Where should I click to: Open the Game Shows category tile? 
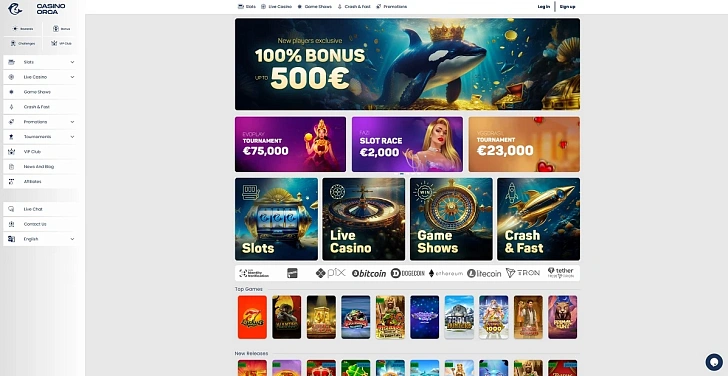coord(451,219)
